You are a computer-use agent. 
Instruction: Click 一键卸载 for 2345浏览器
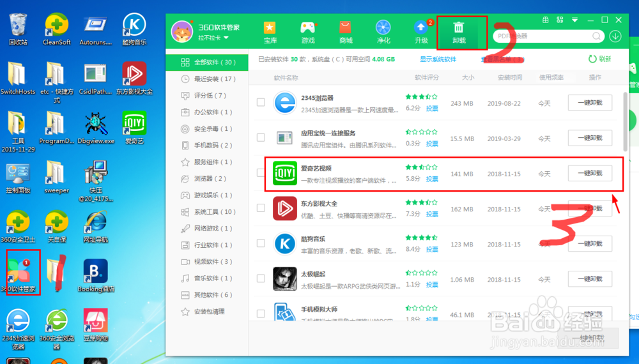pos(590,103)
